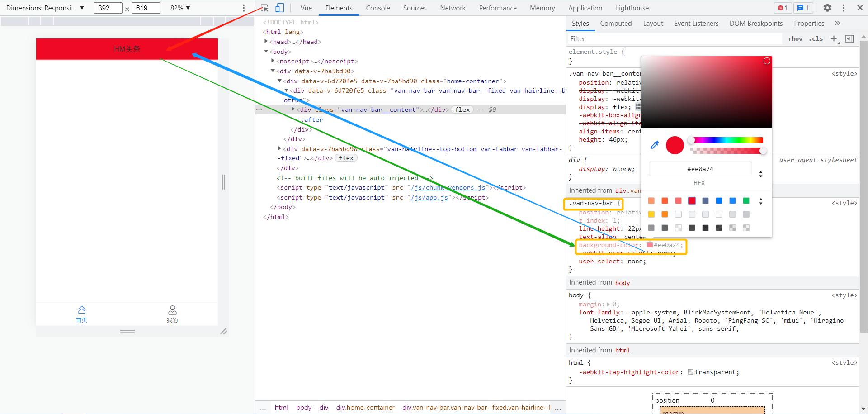868x414 pixels.
Task: Toggle the device toolbar icon
Action: [x=280, y=8]
